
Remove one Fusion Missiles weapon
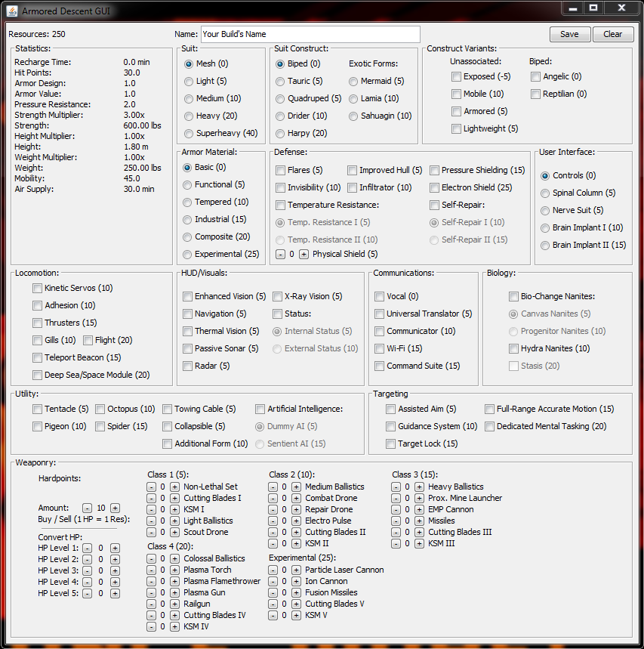click(273, 592)
